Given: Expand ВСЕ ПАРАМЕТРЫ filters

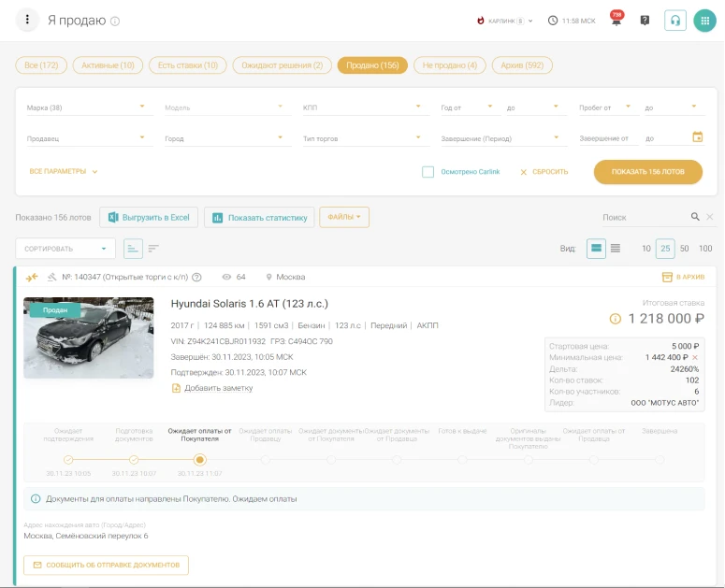Looking at the screenshot, I should 64,172.
